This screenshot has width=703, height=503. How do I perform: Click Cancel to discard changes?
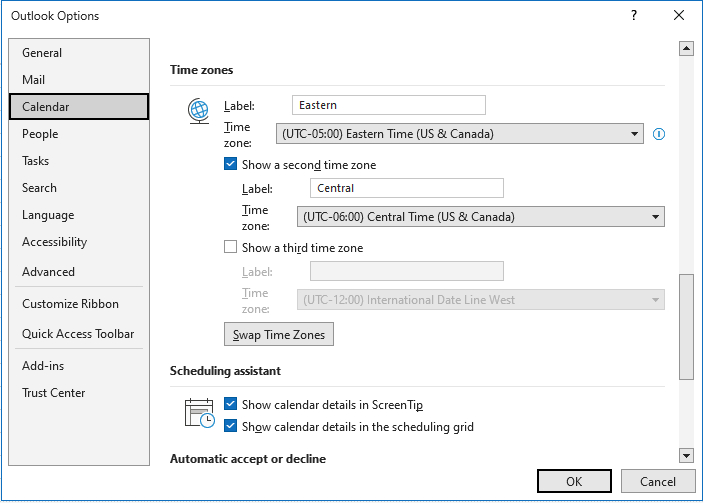[658, 481]
